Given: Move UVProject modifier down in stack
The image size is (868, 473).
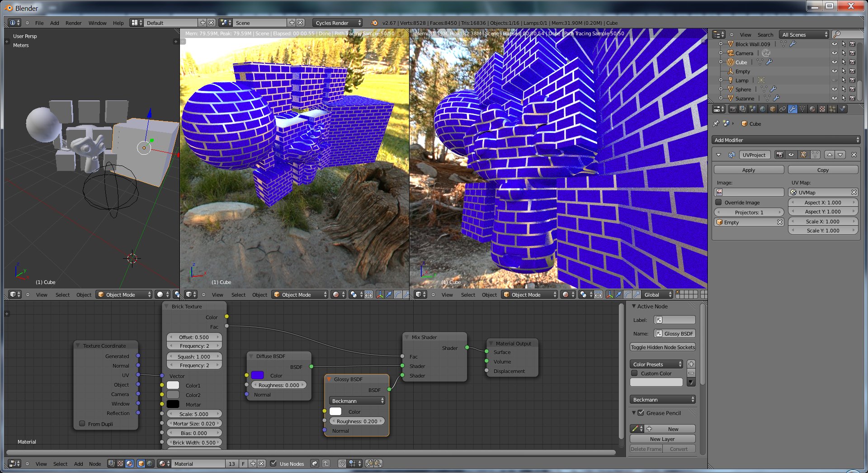Looking at the screenshot, I should click(x=840, y=155).
